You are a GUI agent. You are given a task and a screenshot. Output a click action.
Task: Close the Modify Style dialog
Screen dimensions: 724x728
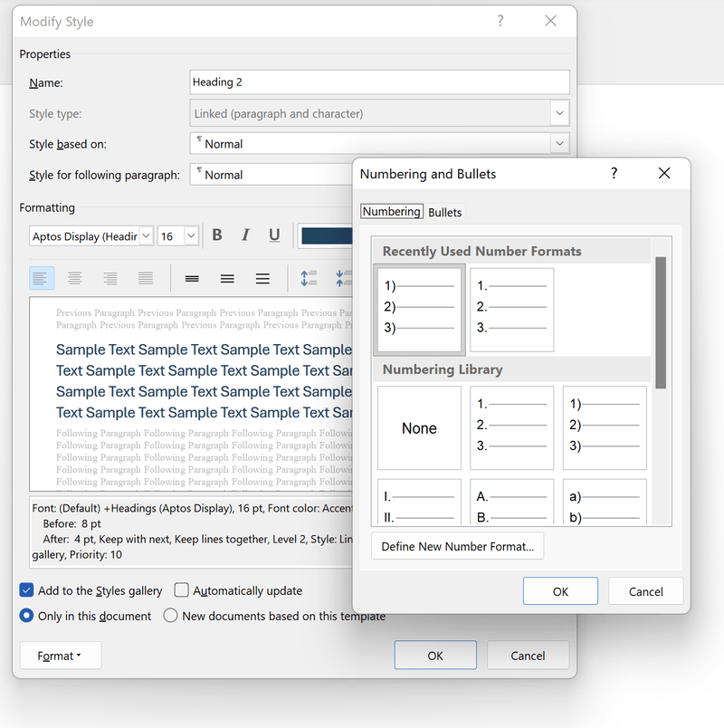[550, 21]
